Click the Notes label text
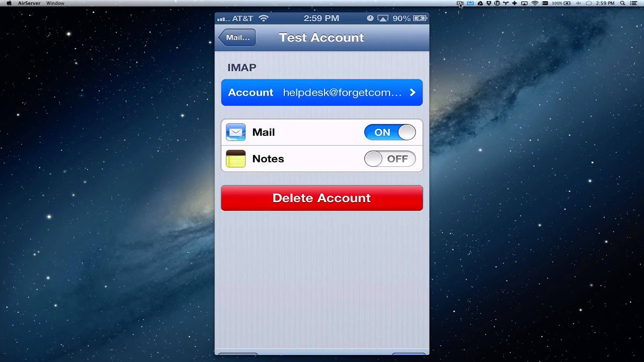644x362 pixels. coord(268,159)
